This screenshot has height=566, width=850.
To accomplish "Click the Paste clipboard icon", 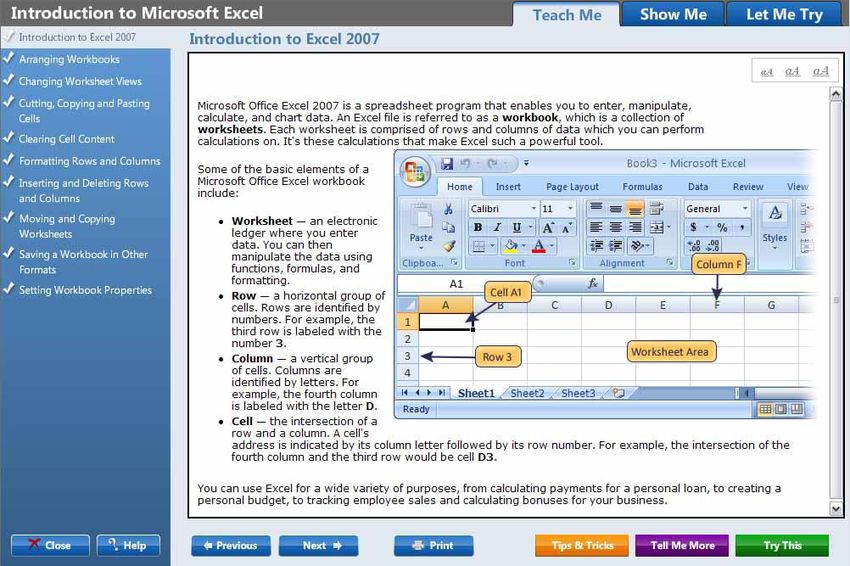I will (x=421, y=215).
